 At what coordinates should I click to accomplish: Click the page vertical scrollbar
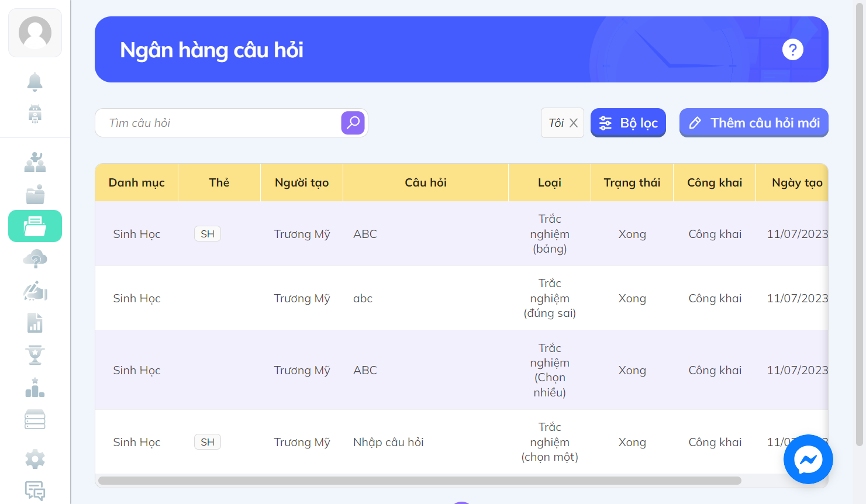(x=860, y=225)
